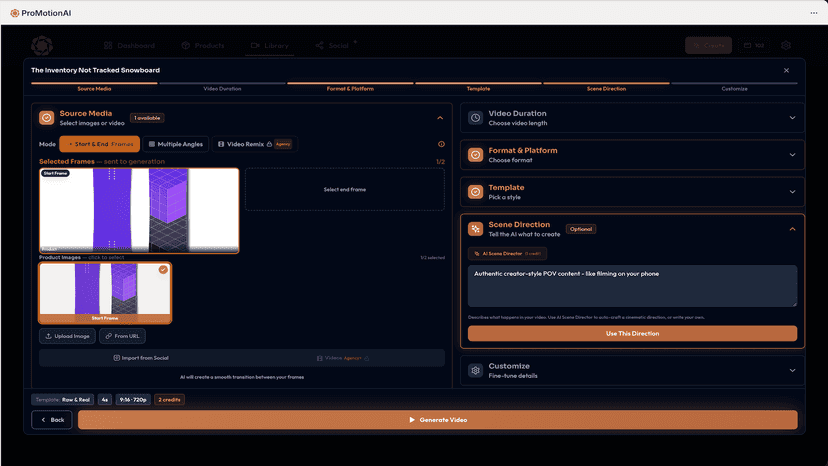The width and height of the screenshot is (828, 466).
Task: Click the Use This Direction button
Action: point(632,333)
